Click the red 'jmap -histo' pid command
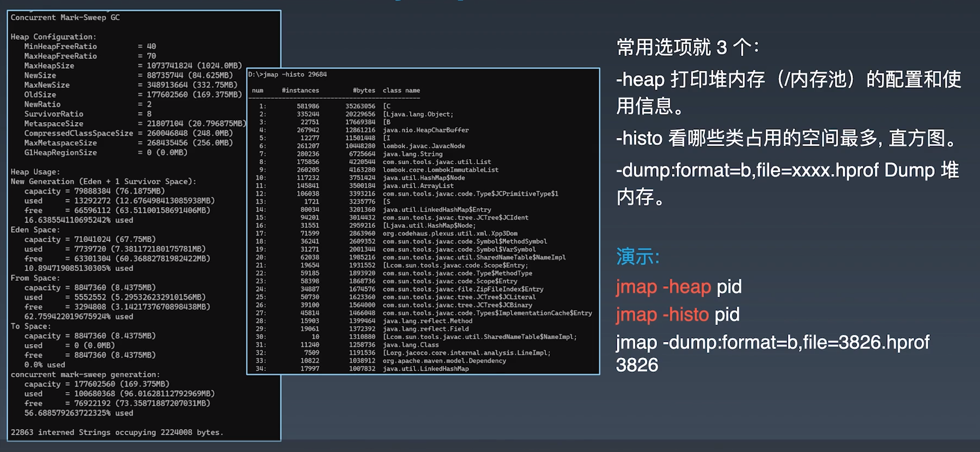Screen dimensions: 980x452 click(678, 315)
